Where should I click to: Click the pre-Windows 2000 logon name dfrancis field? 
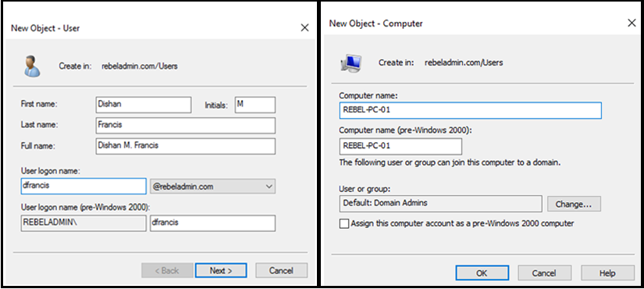coord(213,223)
